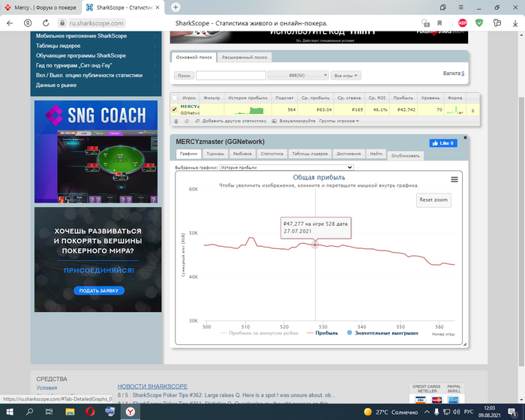Expand the Данные о рынке sidebar item

tap(96, 85)
